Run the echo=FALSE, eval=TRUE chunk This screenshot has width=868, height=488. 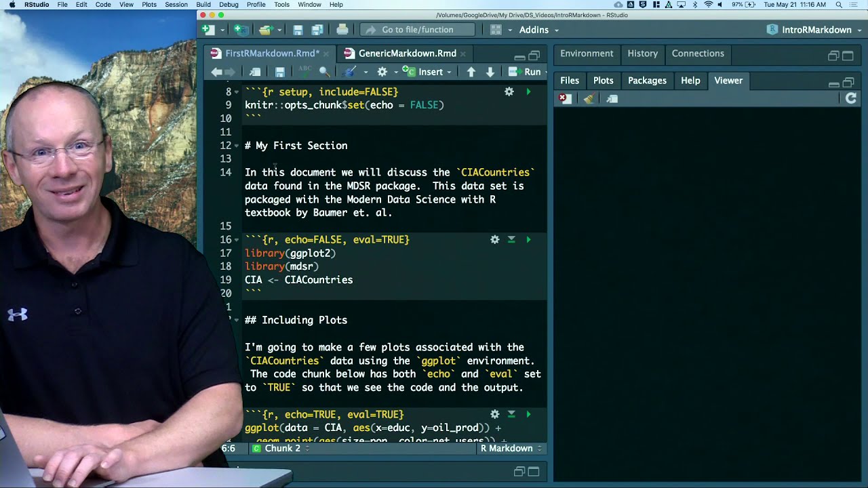[528, 239]
